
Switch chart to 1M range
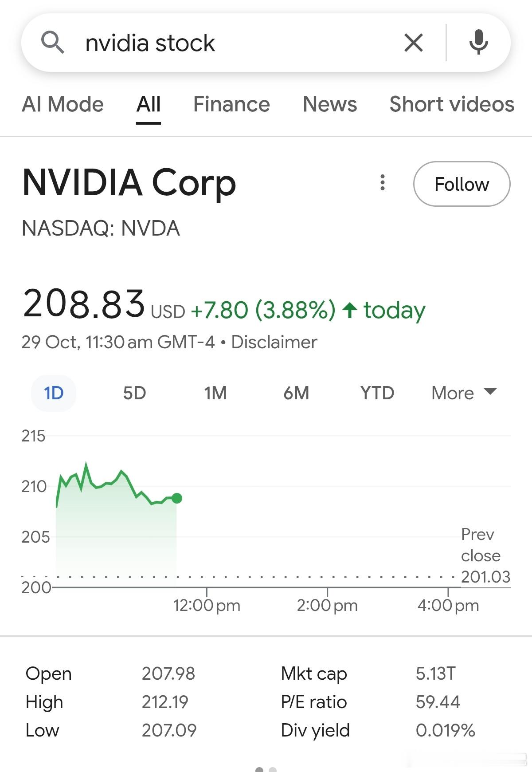tap(215, 393)
